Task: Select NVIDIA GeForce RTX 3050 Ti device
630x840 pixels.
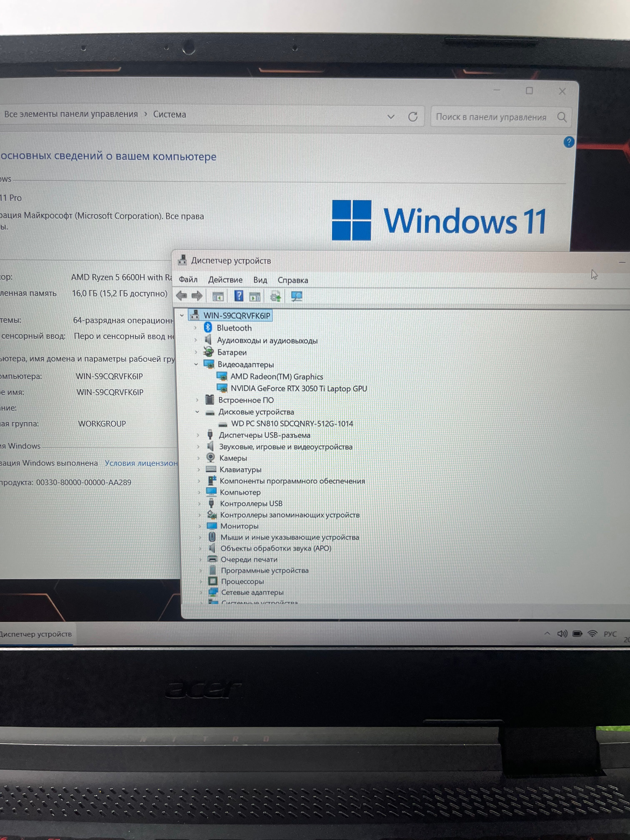Action: pos(299,389)
